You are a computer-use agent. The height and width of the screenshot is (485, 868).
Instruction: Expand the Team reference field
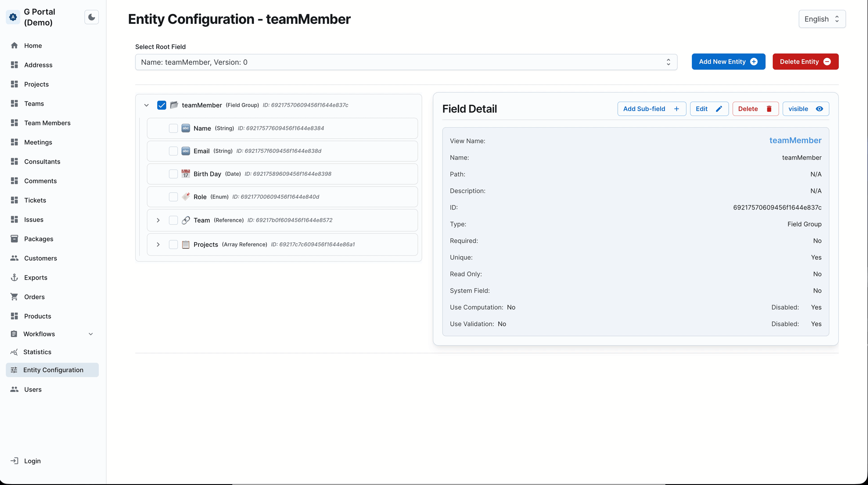(158, 220)
